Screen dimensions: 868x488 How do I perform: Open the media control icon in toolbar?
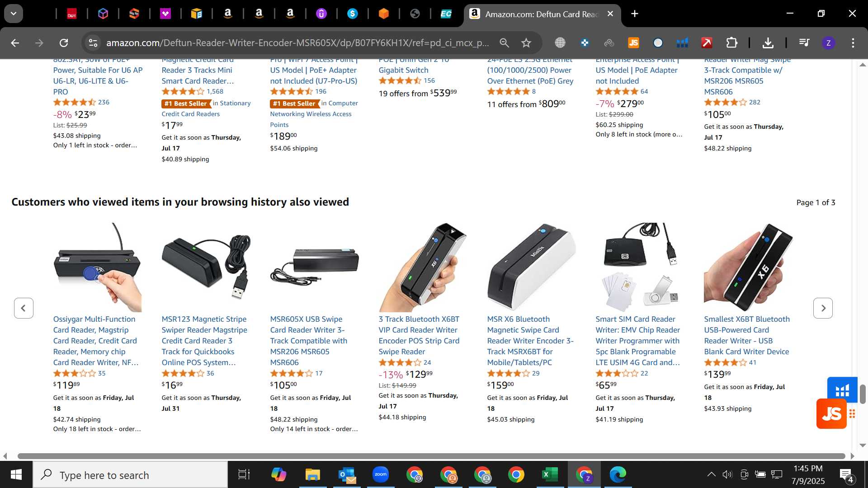[x=804, y=43]
